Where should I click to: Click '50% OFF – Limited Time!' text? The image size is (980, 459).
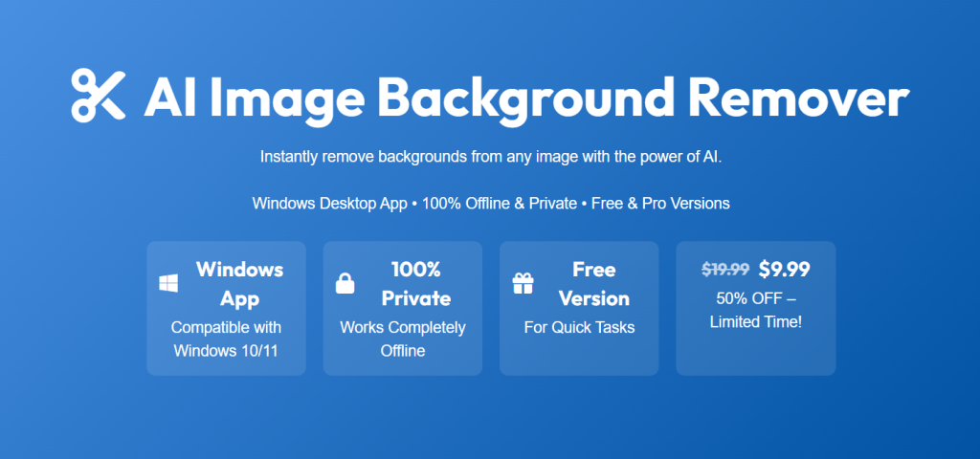(756, 311)
